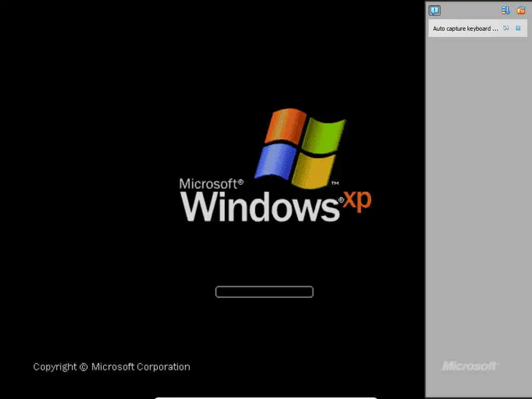Click the crossed-out bell icon beside Auto capture keyboard
Screen dimensions: 532x399
506,28
